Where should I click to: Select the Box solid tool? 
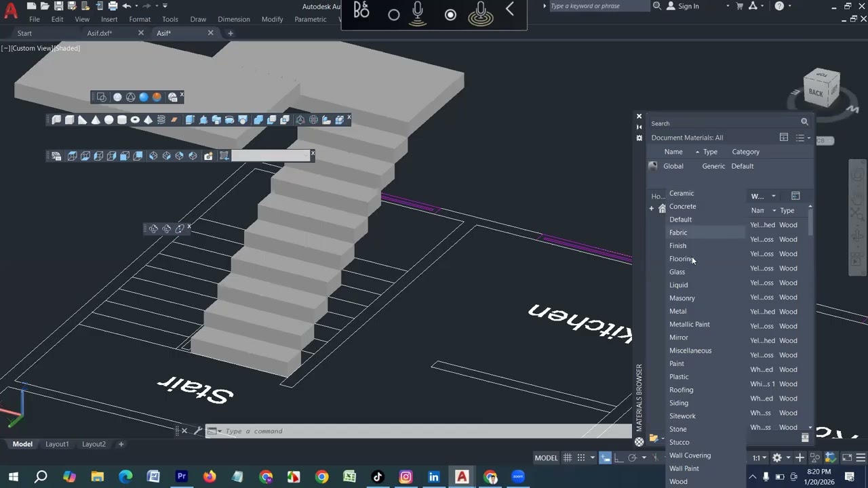pyautogui.click(x=69, y=120)
